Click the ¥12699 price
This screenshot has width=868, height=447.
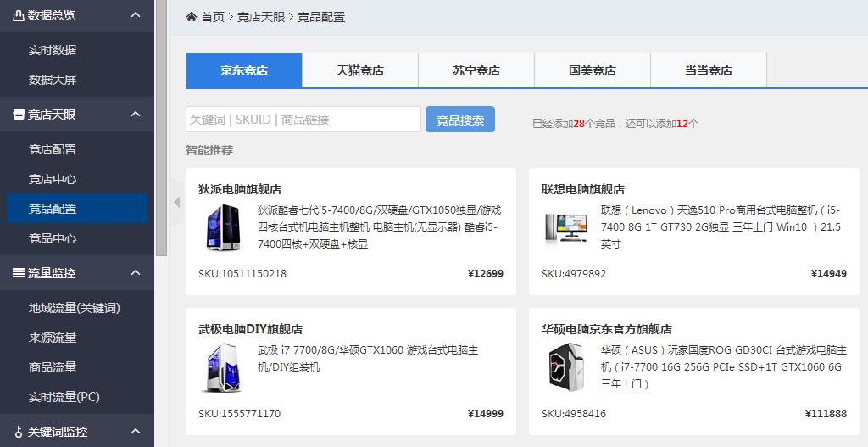(486, 274)
